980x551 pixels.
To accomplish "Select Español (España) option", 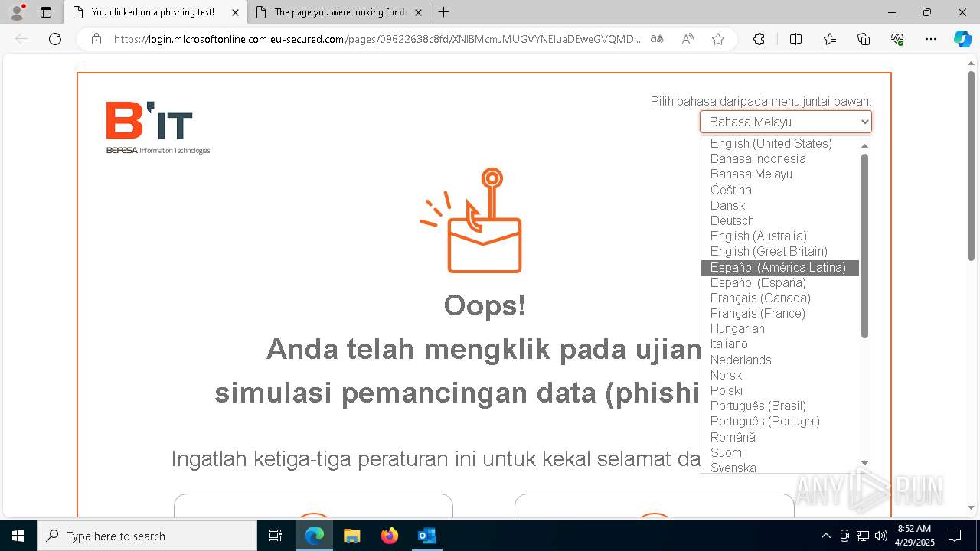I will point(779,282).
